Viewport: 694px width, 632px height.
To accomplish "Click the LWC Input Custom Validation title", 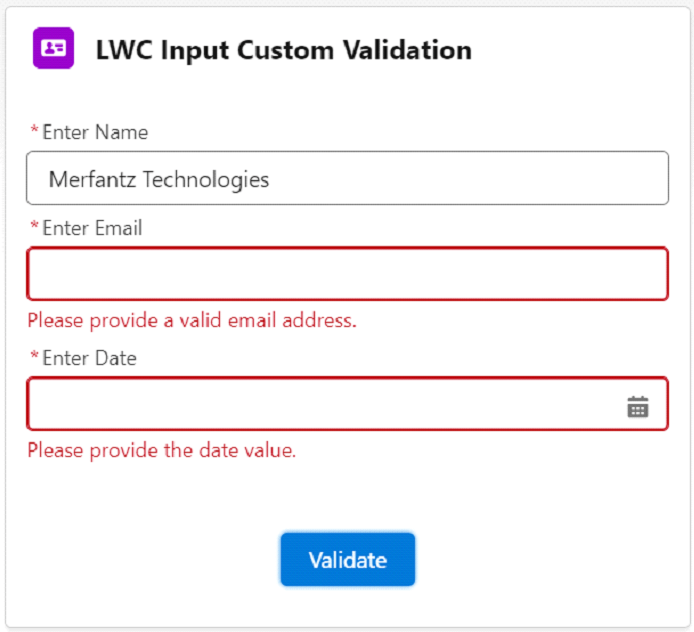I will [284, 50].
